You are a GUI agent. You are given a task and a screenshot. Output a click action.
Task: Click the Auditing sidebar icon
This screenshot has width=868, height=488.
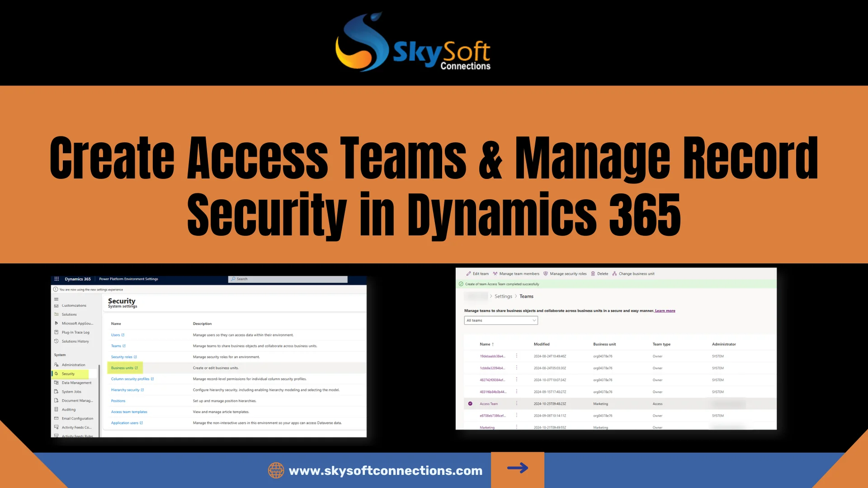[57, 409]
